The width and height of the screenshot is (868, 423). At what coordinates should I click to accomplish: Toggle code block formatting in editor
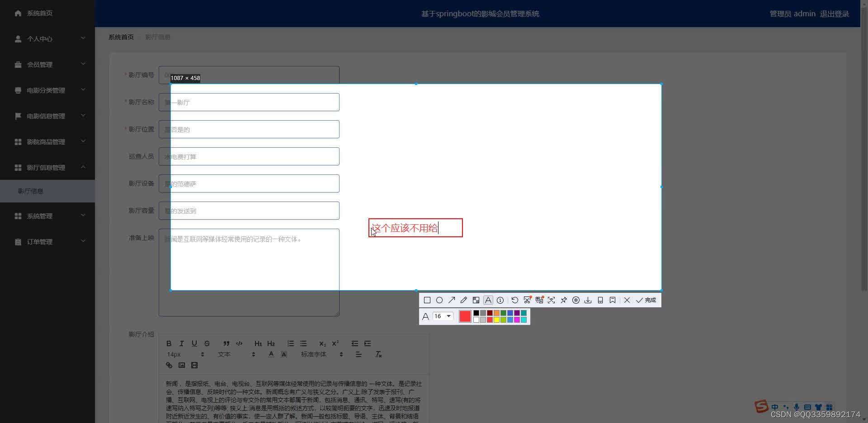(x=239, y=343)
